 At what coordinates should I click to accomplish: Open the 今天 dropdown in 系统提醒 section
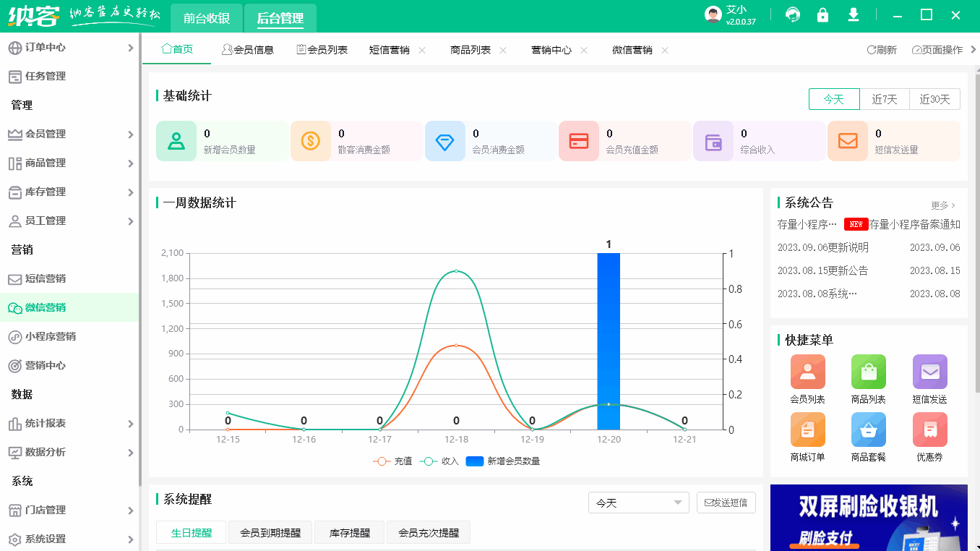click(x=638, y=502)
